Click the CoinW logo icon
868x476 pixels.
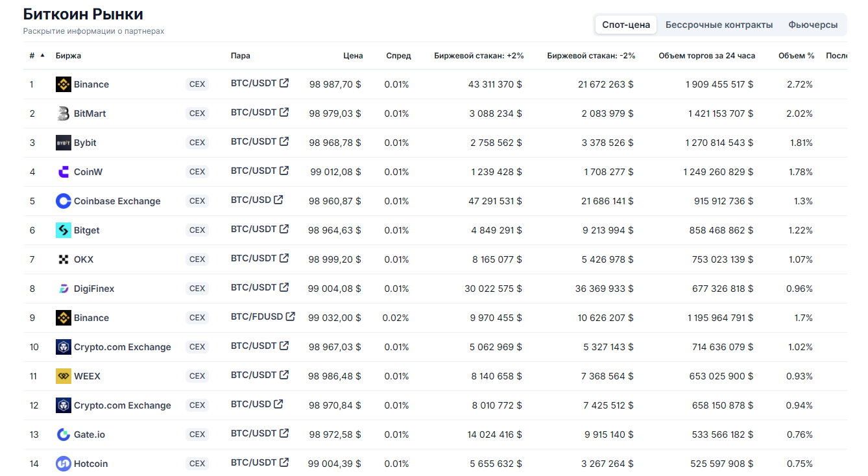63,172
